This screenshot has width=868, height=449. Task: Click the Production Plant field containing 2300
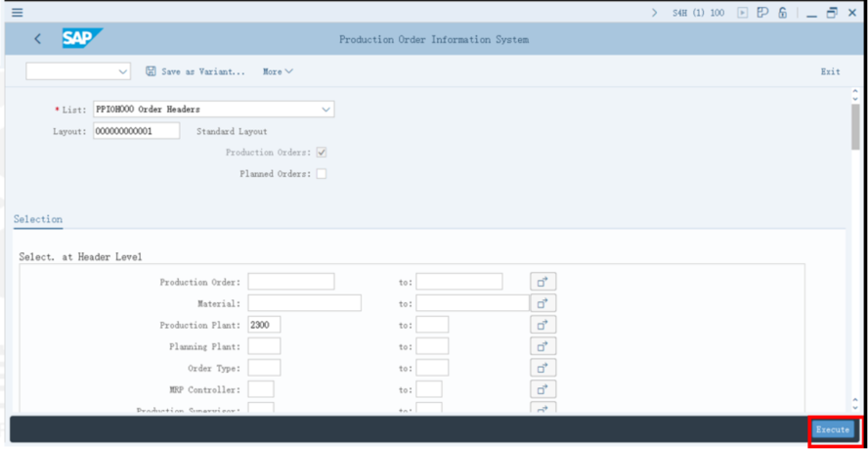tap(264, 325)
